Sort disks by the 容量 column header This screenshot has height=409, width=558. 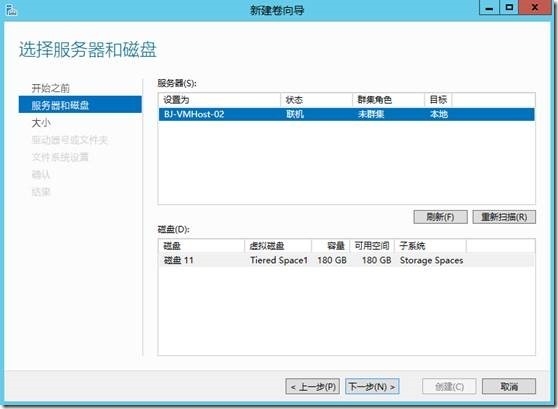tap(331, 246)
